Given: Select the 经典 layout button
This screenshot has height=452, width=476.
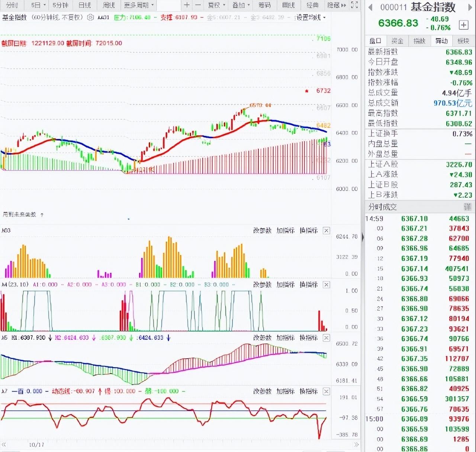Looking at the screenshot, I should point(312,5).
